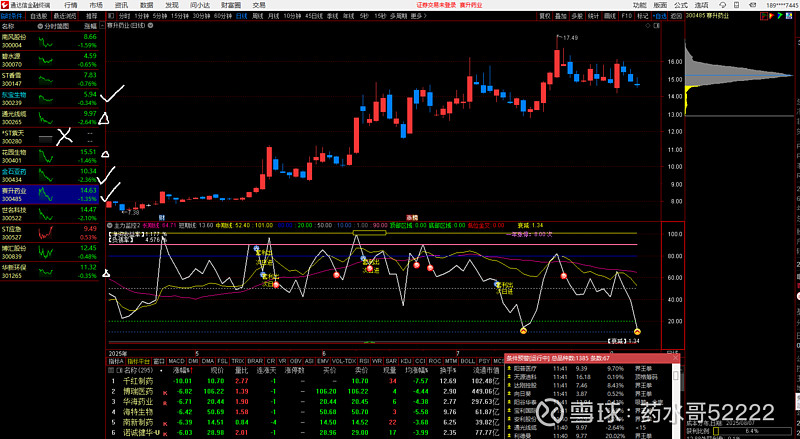The image size is (800, 439).
Task: Select 世名科技 300522 in watchlist
Action: tap(49, 213)
